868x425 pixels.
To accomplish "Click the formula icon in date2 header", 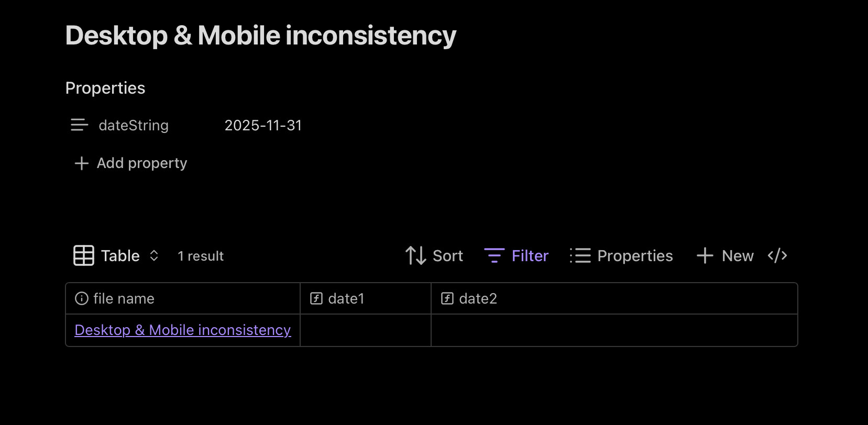I will point(447,298).
